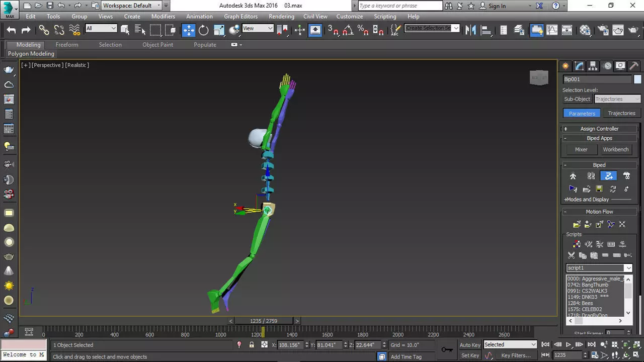644x362 pixels.
Task: Open the Curve Editor from toolbar
Action: (552, 30)
